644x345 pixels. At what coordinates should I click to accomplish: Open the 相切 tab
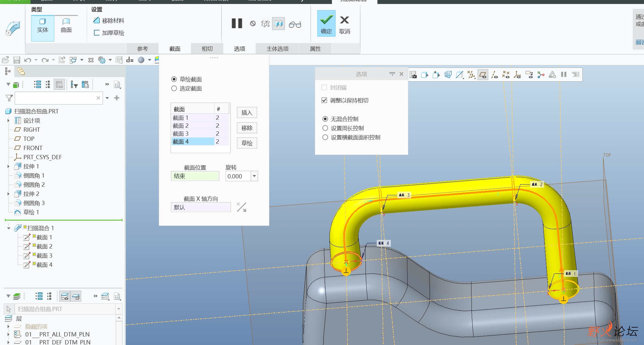pos(207,49)
